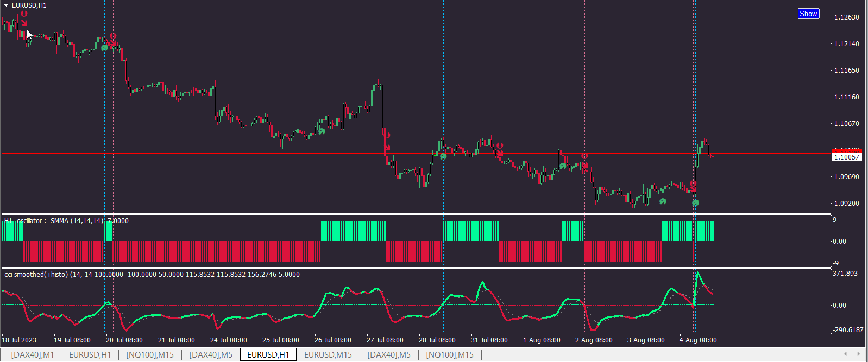
Task: Open the [DAX40],M5 tab right of EURUSD,M15
Action: click(389, 354)
